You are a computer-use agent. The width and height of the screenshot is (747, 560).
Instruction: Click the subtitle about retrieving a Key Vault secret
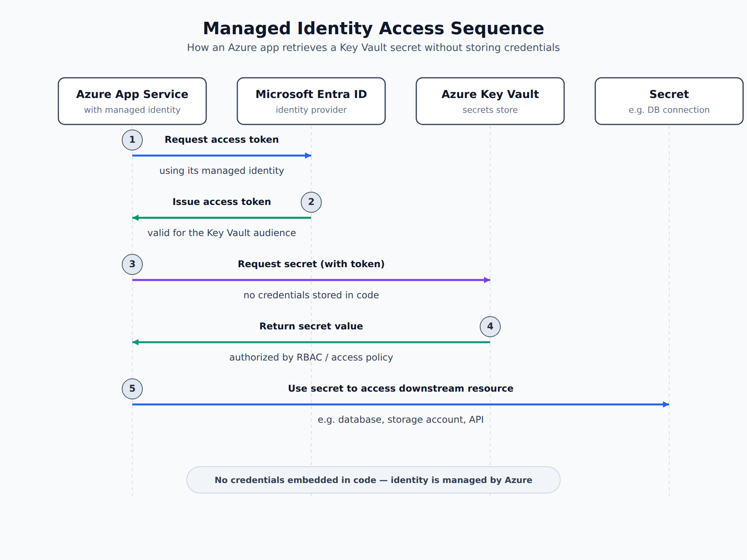click(373, 47)
